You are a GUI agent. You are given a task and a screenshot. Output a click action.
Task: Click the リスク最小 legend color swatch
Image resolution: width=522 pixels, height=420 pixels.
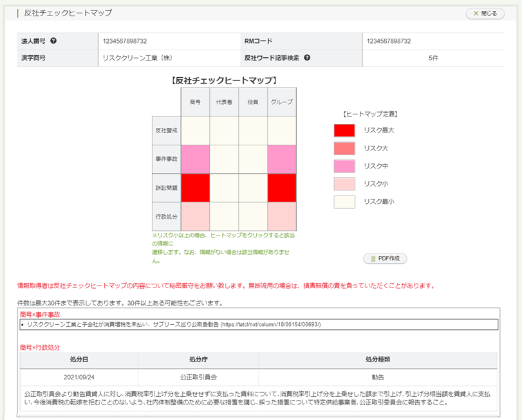point(344,203)
